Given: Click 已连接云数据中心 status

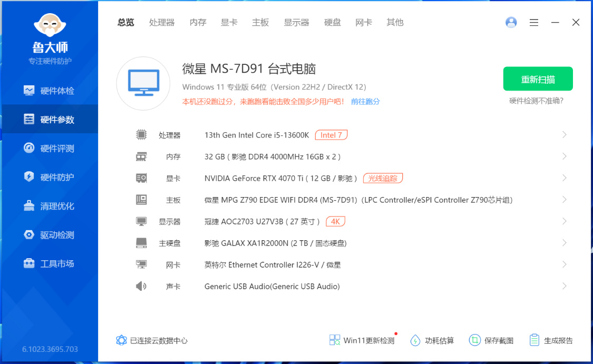Looking at the screenshot, I should click(152, 340).
